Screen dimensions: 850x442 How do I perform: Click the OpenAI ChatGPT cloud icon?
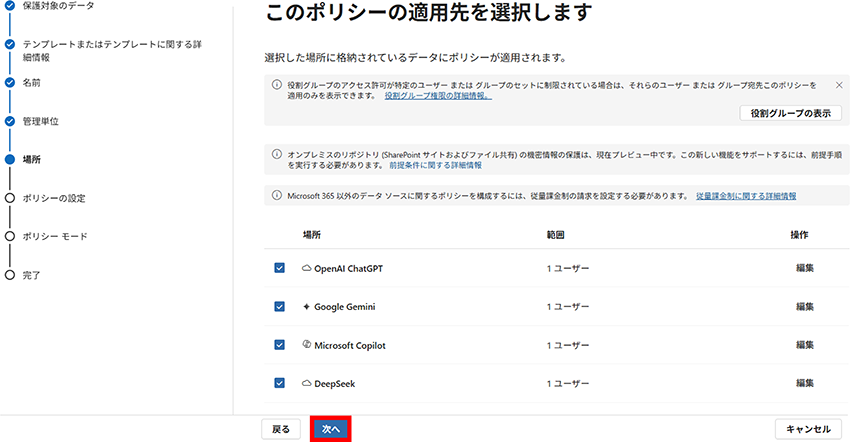click(307, 268)
